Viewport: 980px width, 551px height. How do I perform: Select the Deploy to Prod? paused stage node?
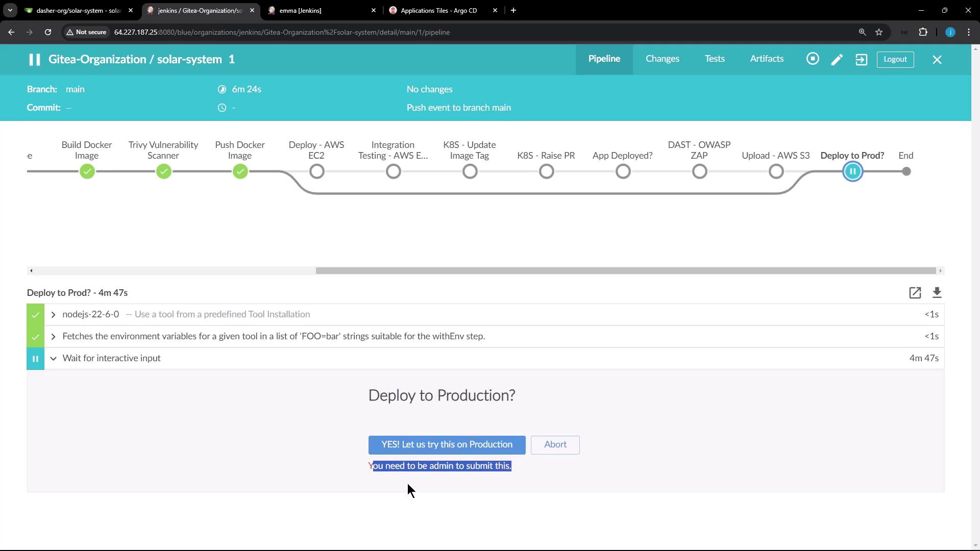852,172
